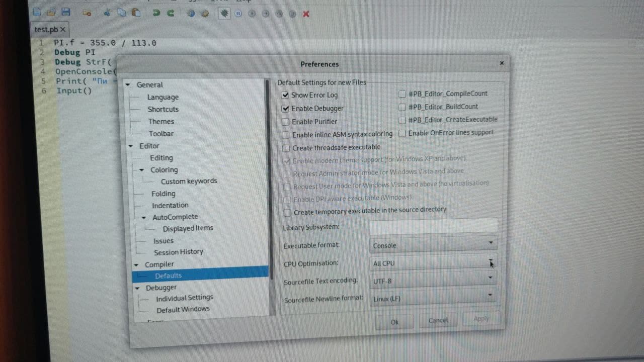Check Create threadsafe executable
The image size is (644, 362).
(x=286, y=148)
